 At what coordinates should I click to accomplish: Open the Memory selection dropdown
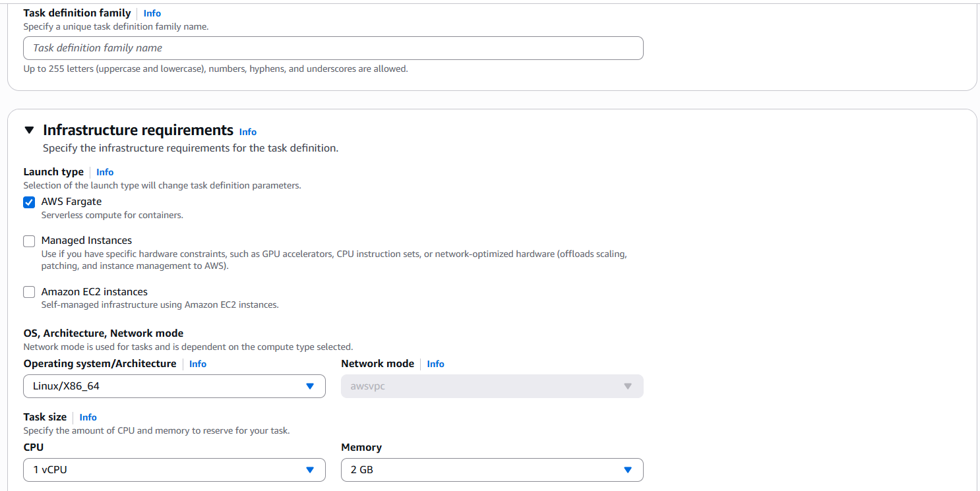[492, 470]
